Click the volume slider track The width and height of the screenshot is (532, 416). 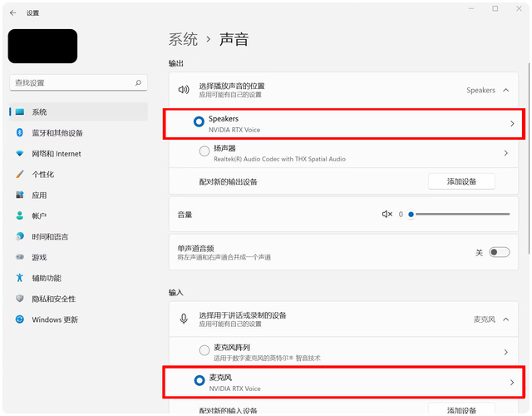point(462,215)
